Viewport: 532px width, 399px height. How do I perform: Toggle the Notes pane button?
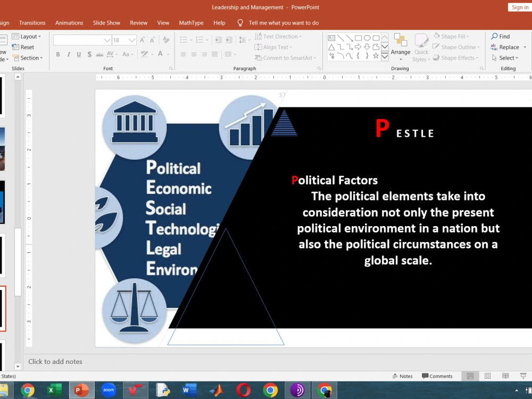point(402,376)
